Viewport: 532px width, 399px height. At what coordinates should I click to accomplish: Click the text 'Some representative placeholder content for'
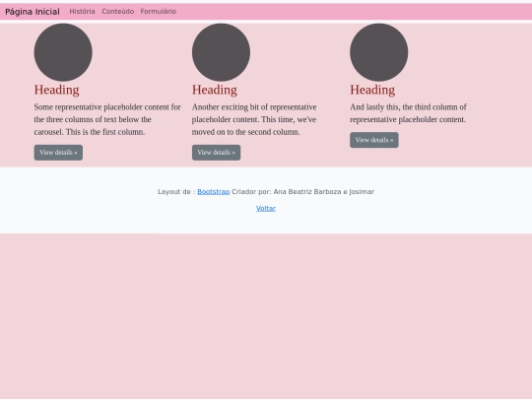coord(107,106)
